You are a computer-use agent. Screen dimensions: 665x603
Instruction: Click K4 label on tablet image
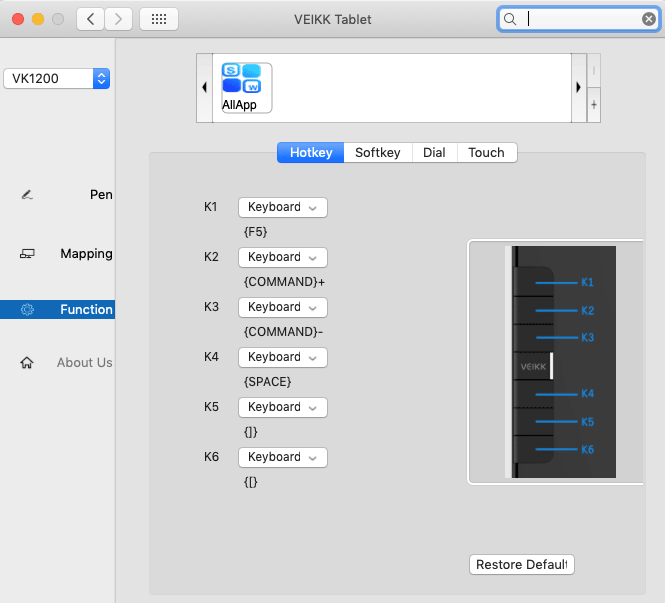click(x=587, y=394)
